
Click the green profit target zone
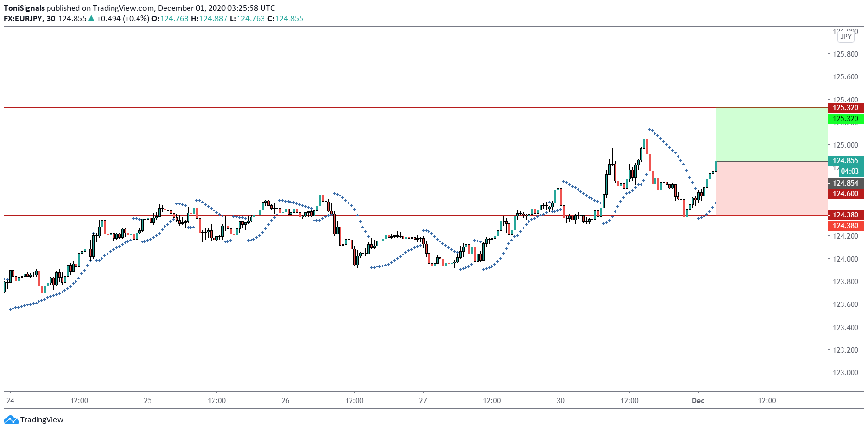771,134
